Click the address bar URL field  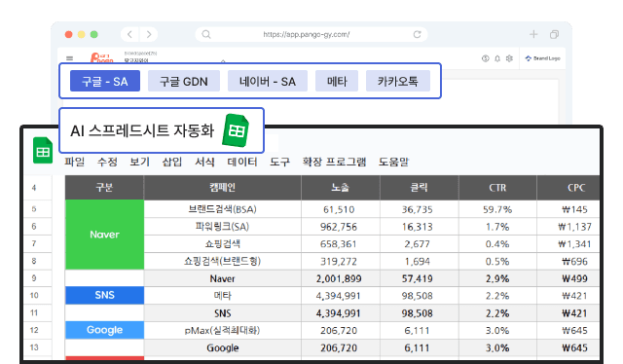click(311, 35)
